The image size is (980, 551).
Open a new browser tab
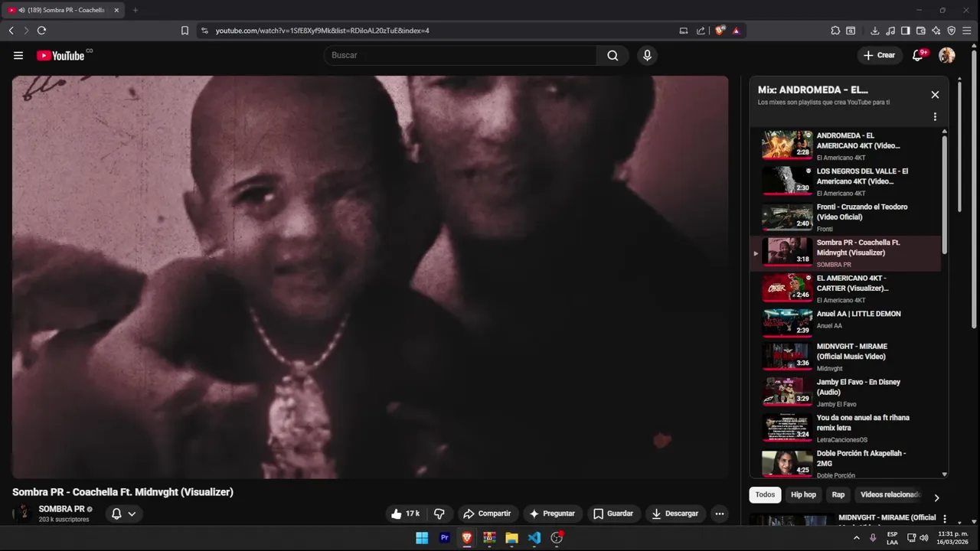point(136,10)
